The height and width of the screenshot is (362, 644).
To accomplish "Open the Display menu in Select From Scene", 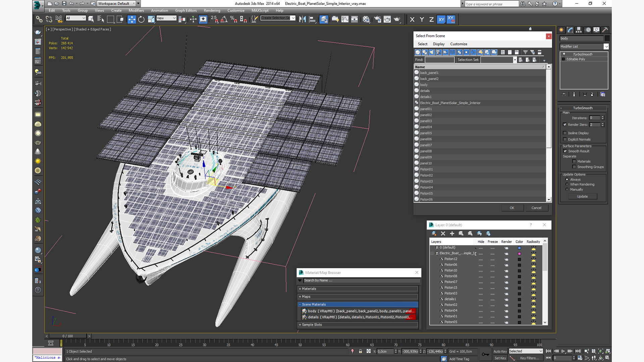I will [438, 44].
